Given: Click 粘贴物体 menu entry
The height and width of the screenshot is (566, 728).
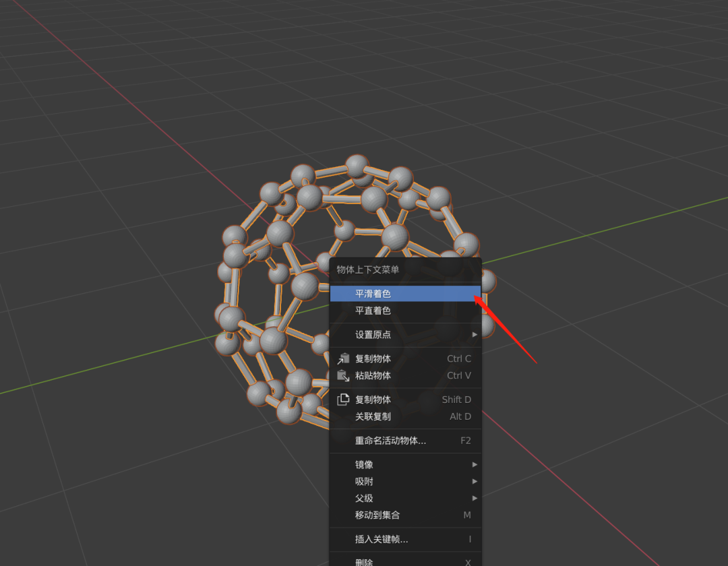Looking at the screenshot, I should pos(405,375).
